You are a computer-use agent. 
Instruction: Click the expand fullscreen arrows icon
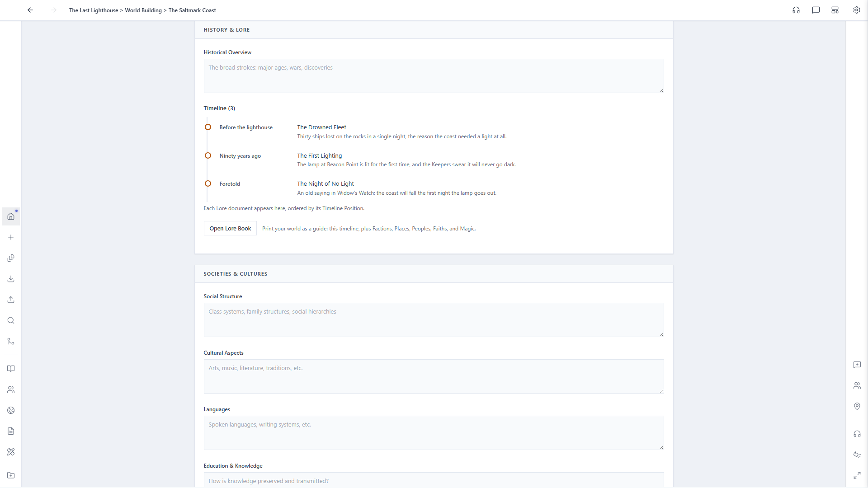(x=857, y=475)
